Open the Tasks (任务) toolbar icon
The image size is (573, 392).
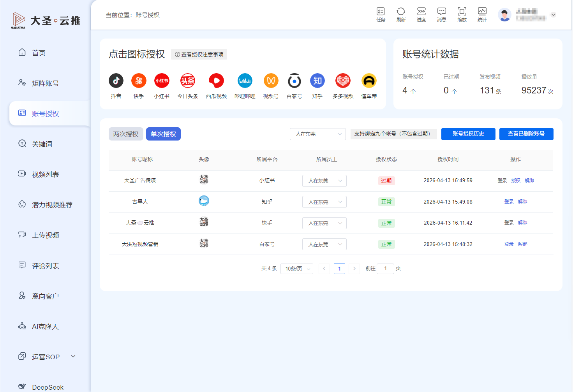pos(381,14)
